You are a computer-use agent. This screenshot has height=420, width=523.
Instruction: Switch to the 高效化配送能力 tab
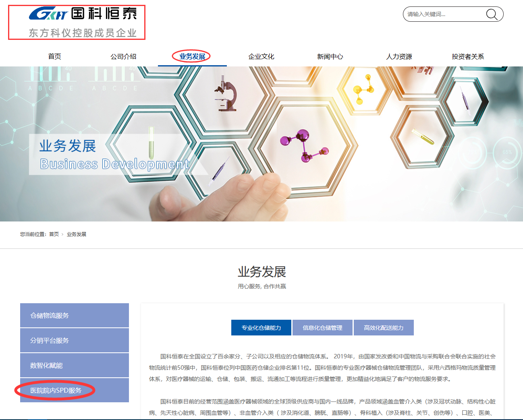384,327
